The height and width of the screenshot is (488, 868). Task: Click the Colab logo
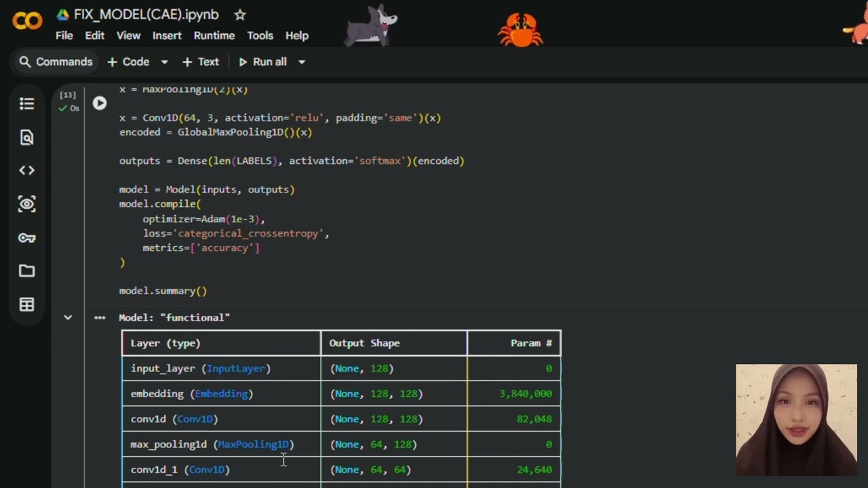point(27,21)
